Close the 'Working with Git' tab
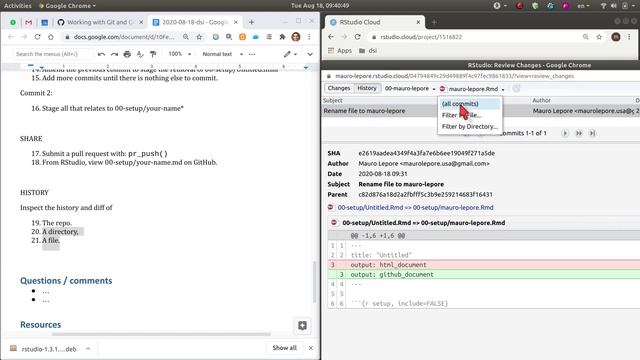This screenshot has width=640, height=360. pyautogui.click(x=141, y=22)
